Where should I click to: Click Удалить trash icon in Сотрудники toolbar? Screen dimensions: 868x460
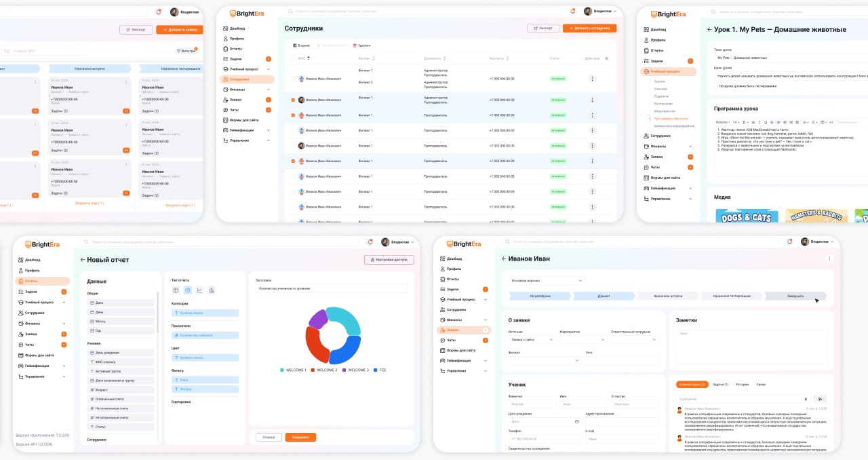(355, 45)
